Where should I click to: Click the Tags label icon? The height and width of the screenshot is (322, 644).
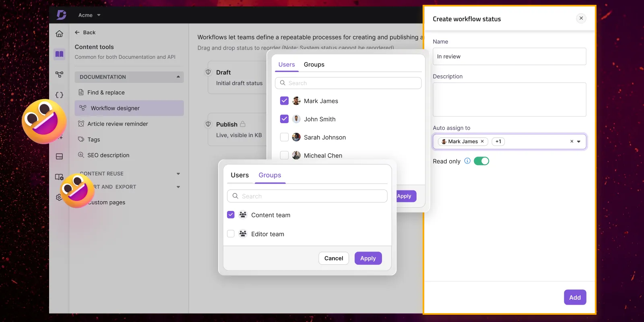(81, 140)
